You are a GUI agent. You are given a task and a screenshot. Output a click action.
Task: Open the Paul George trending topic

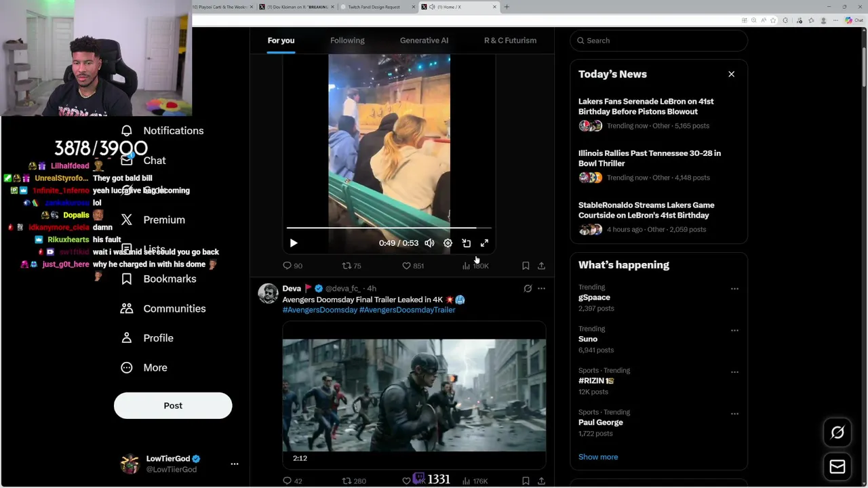[x=601, y=422]
